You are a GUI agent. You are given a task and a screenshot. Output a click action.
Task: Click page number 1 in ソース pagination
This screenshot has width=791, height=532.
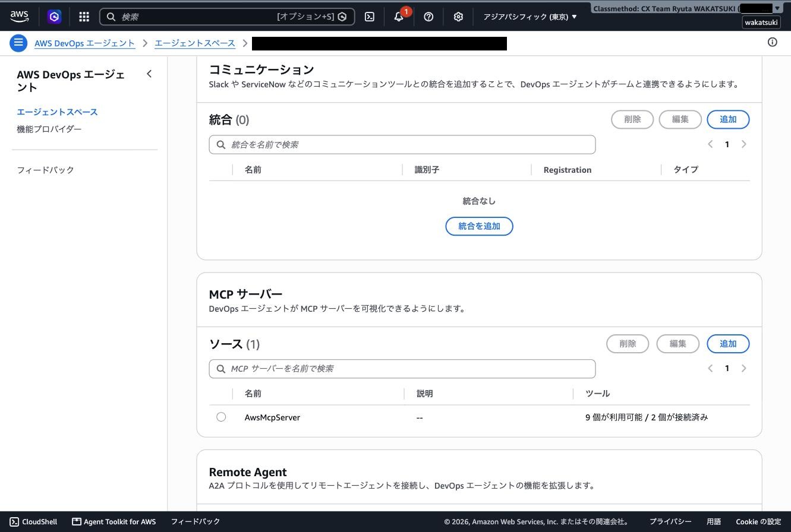pyautogui.click(x=727, y=368)
